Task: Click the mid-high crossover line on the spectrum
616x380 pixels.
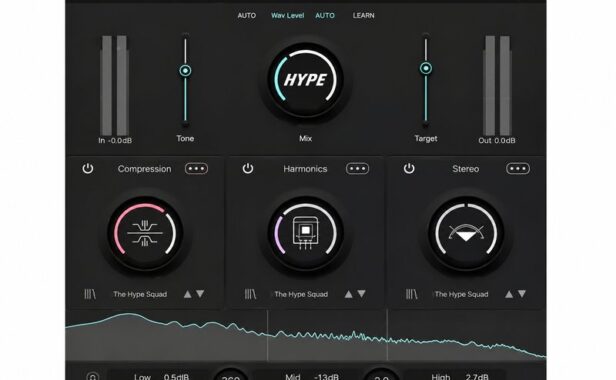Action: (387, 335)
